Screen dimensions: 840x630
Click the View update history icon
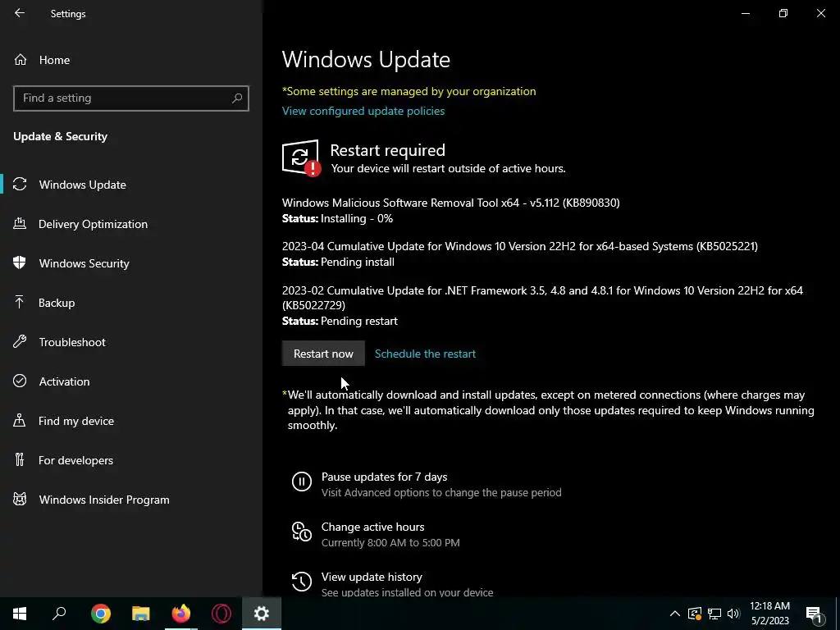click(x=302, y=582)
